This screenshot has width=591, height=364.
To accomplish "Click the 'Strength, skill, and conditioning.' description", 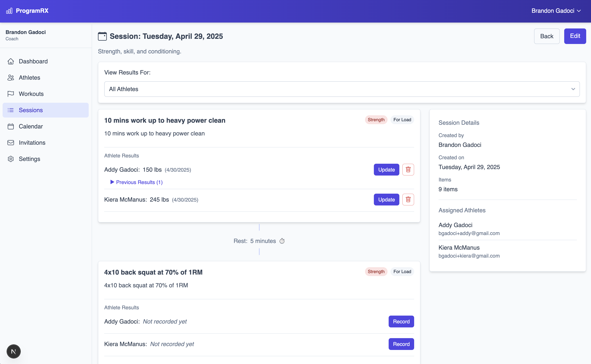I will [x=139, y=52].
